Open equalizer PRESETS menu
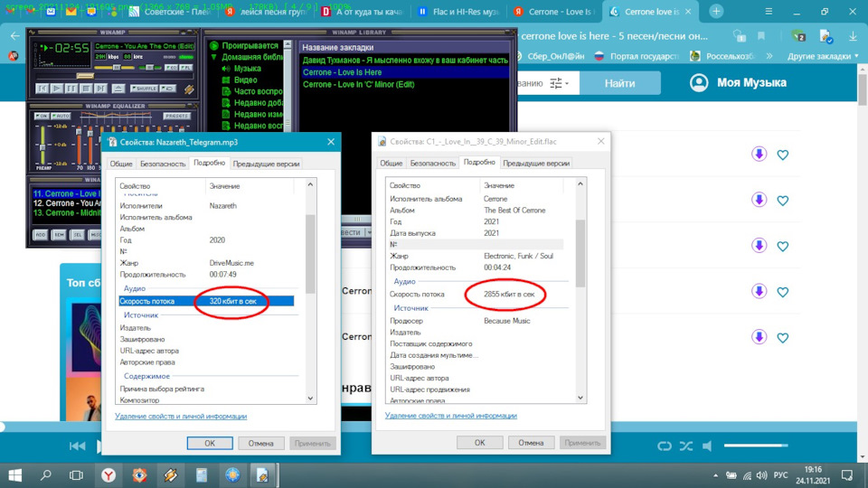The width and height of the screenshot is (868, 488). tap(177, 116)
